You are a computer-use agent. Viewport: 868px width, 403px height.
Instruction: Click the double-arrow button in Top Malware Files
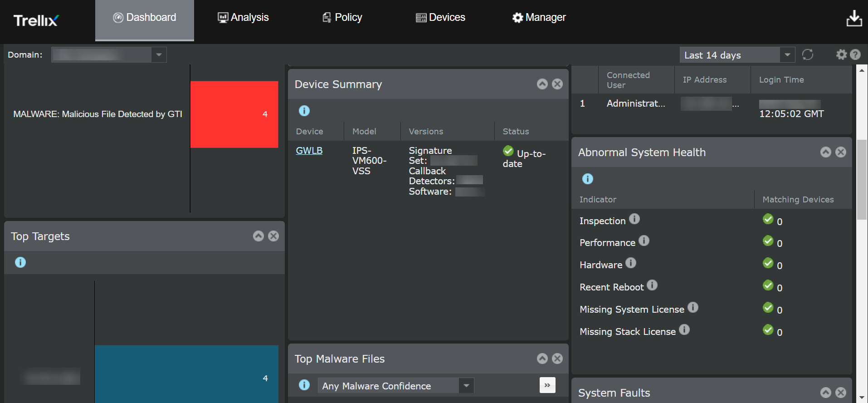click(x=547, y=385)
